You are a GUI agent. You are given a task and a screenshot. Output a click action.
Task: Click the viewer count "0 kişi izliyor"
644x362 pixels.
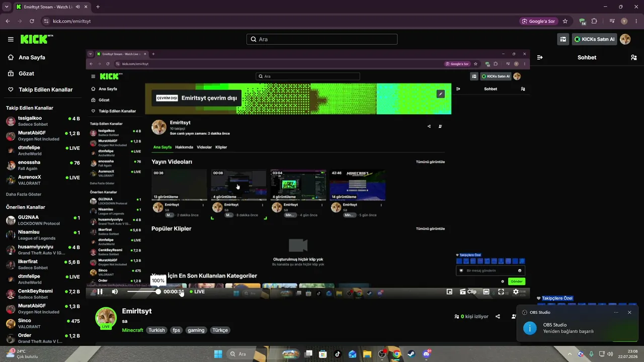(x=471, y=317)
